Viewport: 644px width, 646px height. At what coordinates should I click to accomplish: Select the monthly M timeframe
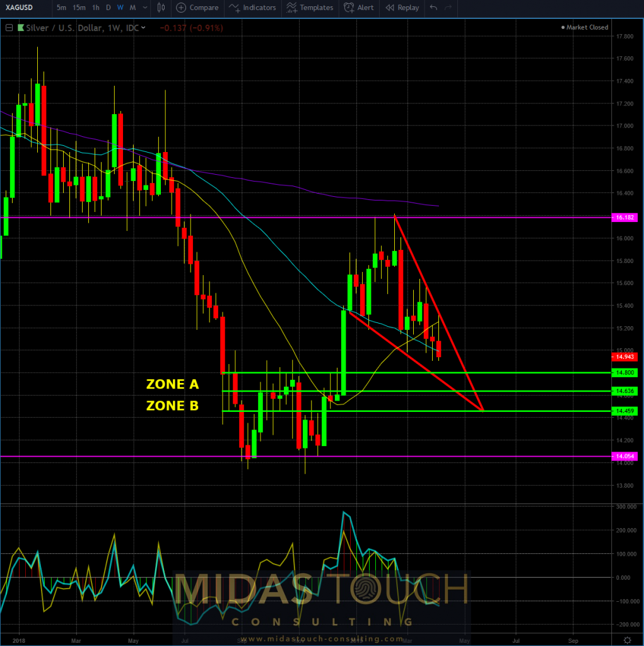(132, 8)
